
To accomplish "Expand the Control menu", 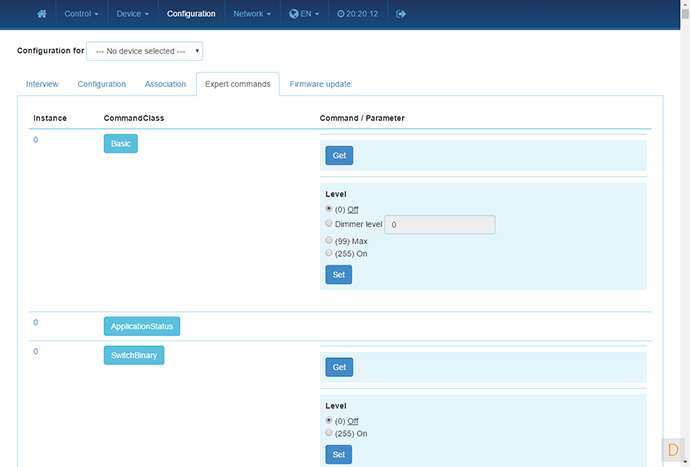I will point(81,14).
